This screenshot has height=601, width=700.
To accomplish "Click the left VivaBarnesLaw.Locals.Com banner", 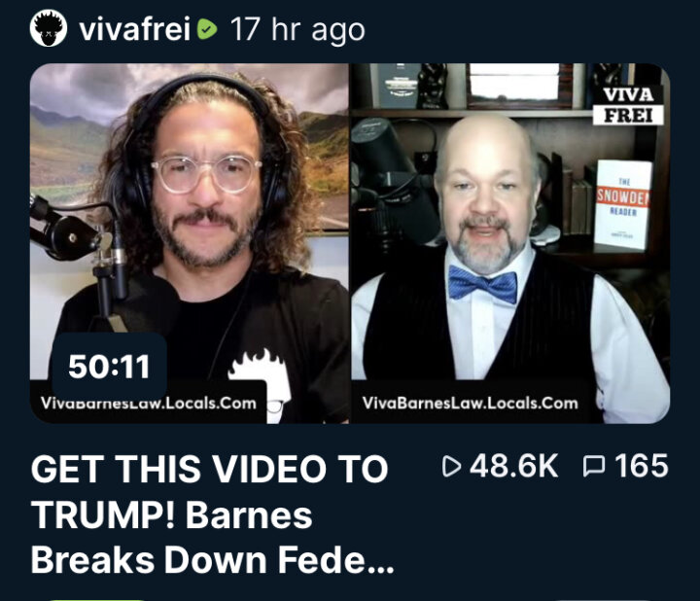I will click(x=149, y=404).
